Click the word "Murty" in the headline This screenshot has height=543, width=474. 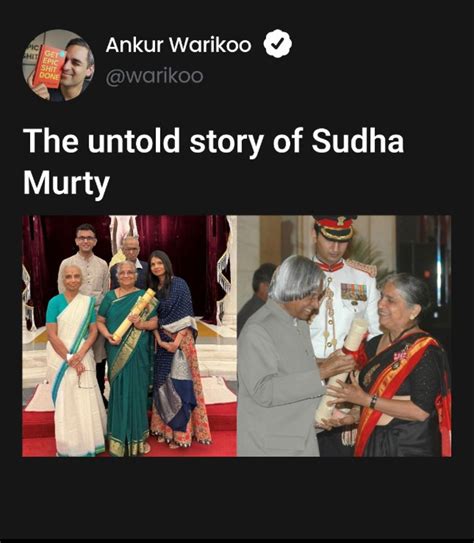pos(66,183)
